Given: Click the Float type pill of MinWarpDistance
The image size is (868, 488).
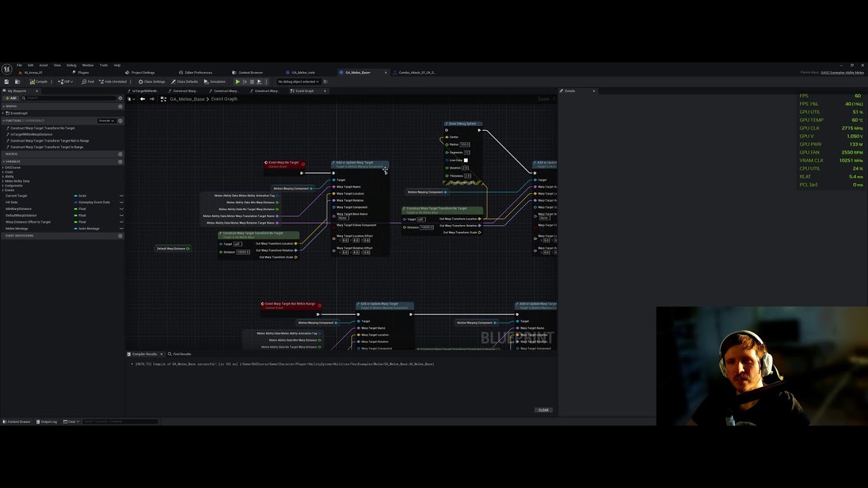Looking at the screenshot, I should click(x=76, y=209).
